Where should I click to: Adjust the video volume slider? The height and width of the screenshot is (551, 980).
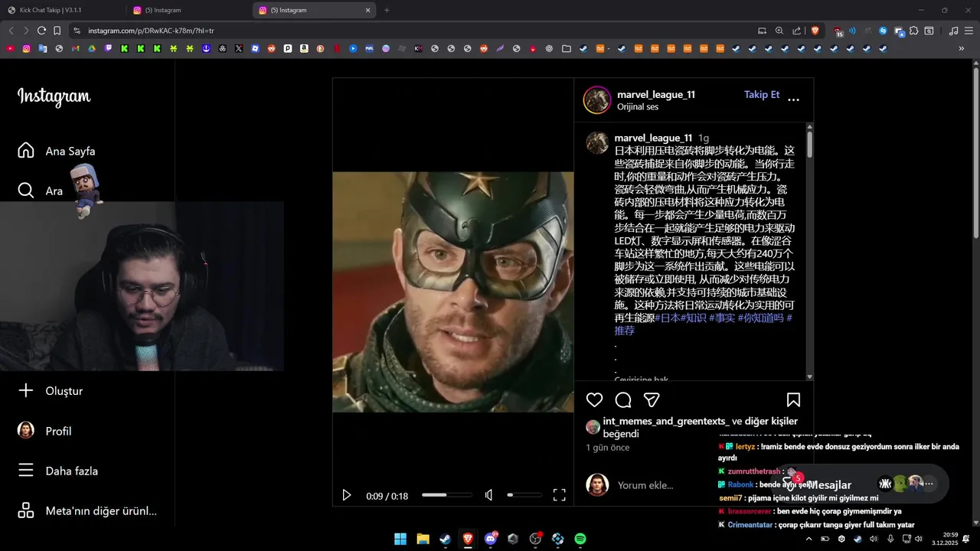[524, 495]
